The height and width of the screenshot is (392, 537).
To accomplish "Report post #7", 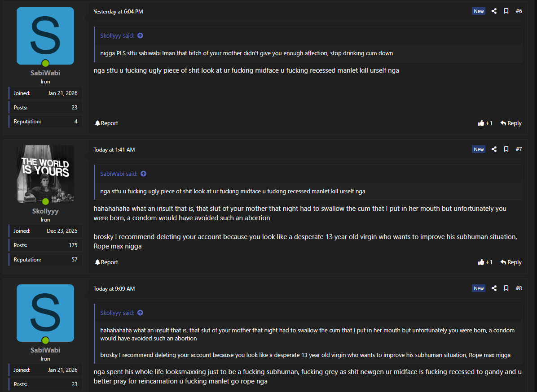I will click(106, 262).
